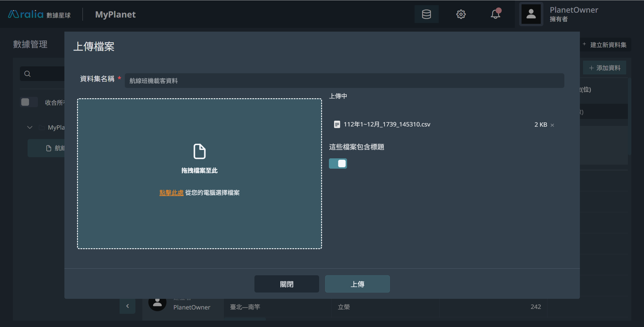Toggle the 收合所有 switch in sidebar
The width and height of the screenshot is (644, 327).
coord(29,102)
